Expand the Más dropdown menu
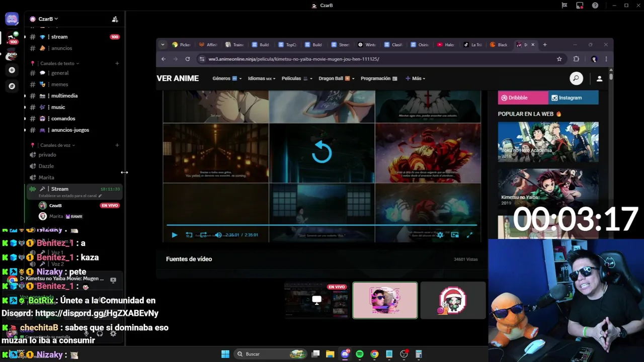 coord(416,78)
